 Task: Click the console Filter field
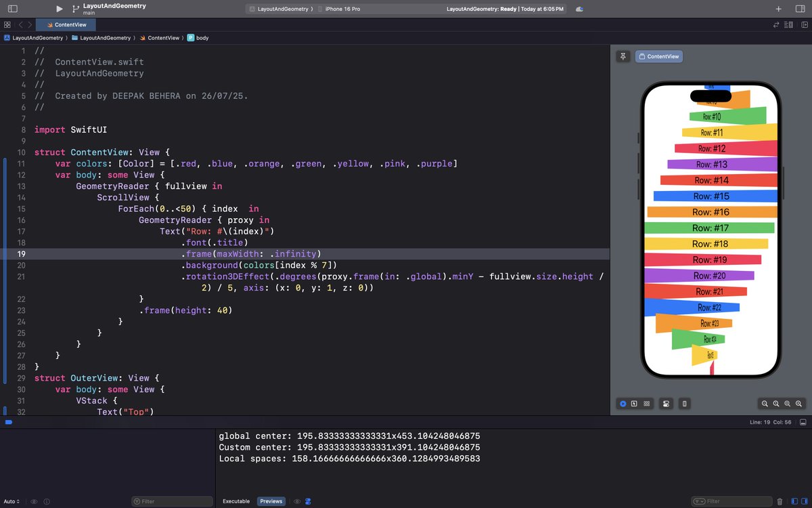(x=732, y=501)
